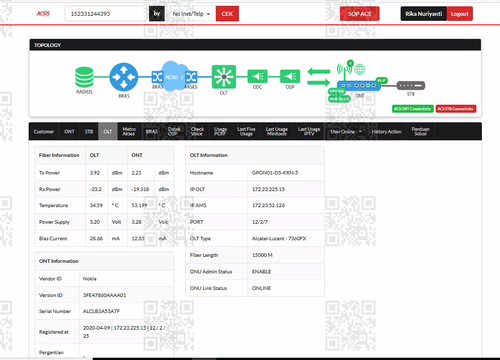Switch to the ONT tab
500x360 pixels.
click(69, 132)
